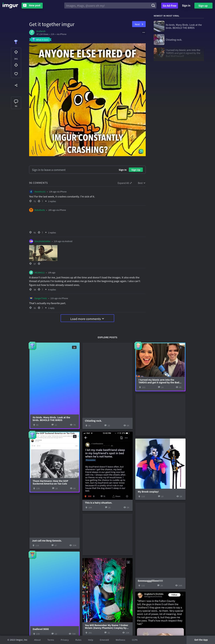The height and width of the screenshot is (644, 215).
Task: Click the zoom icon on meme image
Action: tap(141, 151)
